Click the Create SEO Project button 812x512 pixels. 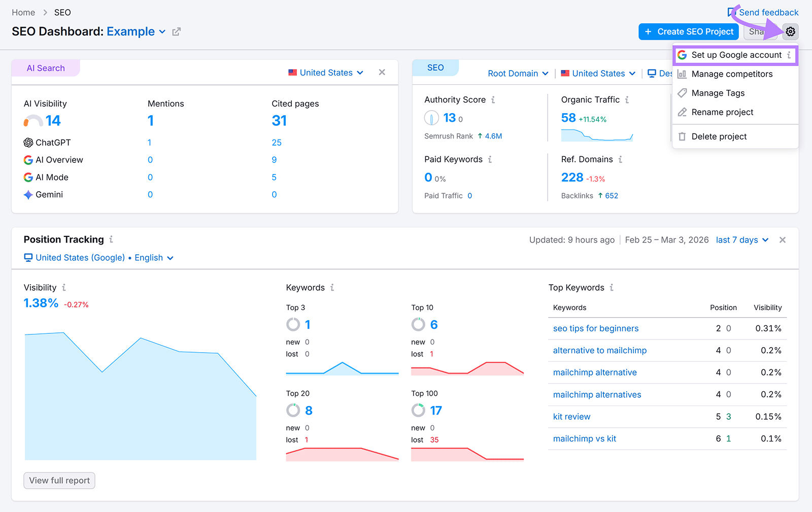pos(688,31)
